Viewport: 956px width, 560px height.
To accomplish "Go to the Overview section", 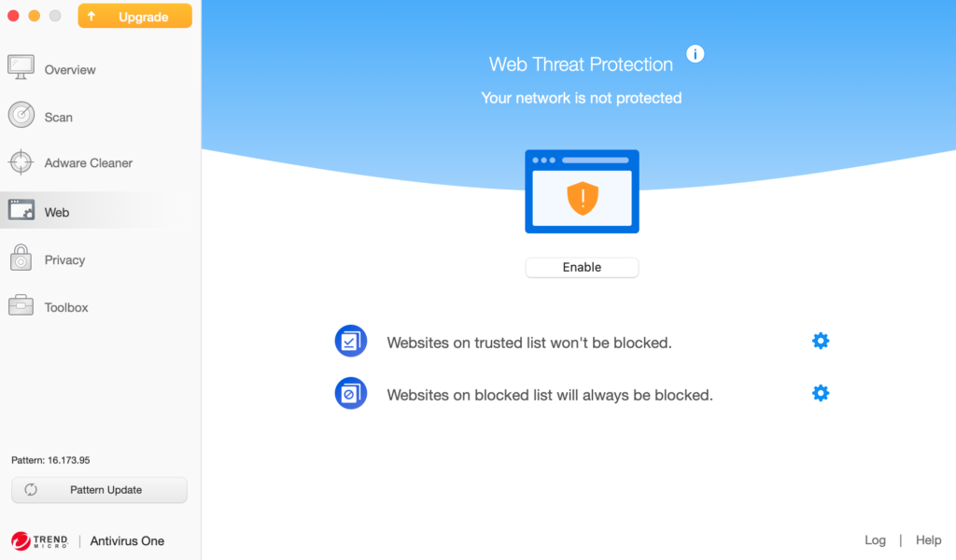I will (x=70, y=69).
